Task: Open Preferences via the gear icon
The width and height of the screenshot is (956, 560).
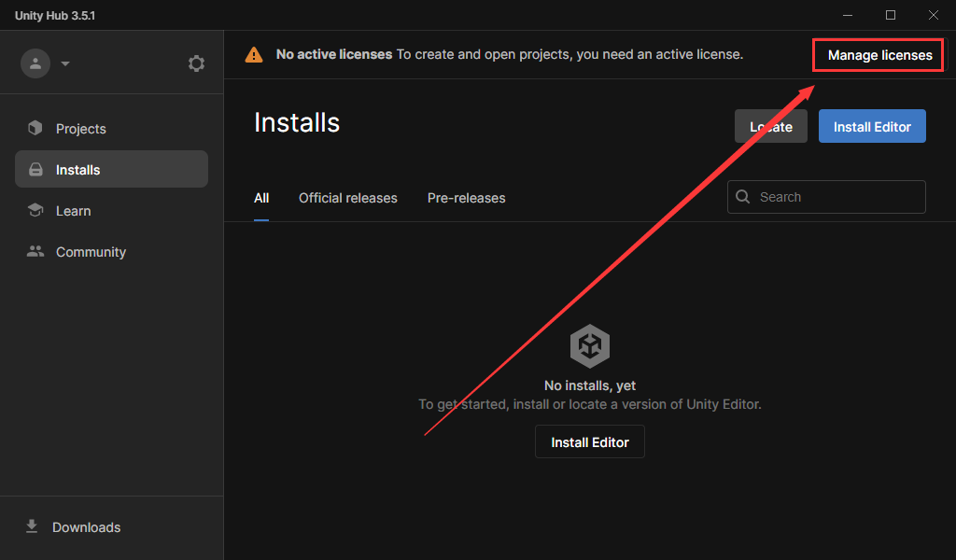Action: [196, 63]
